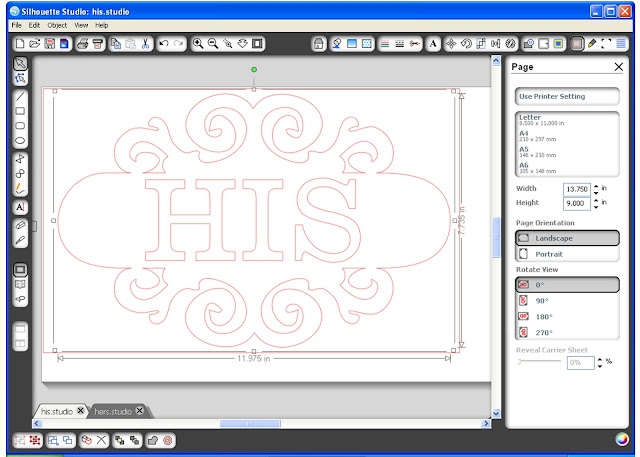
Task: Open the Text Style window (A icon)
Action: [x=433, y=44]
